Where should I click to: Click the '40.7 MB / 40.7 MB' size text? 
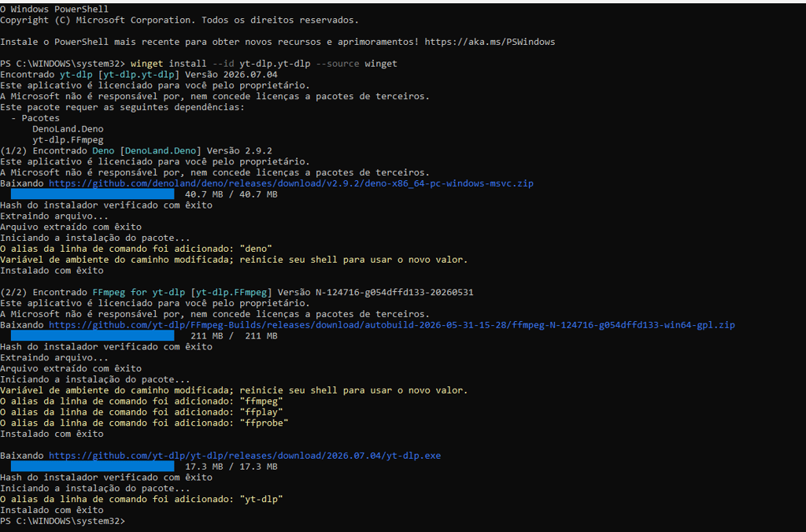(231, 194)
